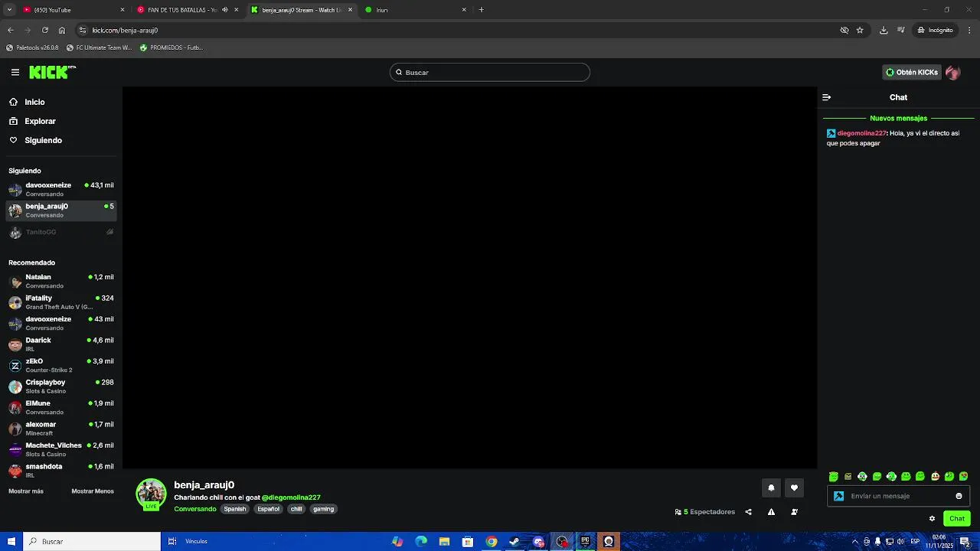Open recommended channel Machete_Vilches
The width and height of the screenshot is (980, 551).
tap(61, 449)
